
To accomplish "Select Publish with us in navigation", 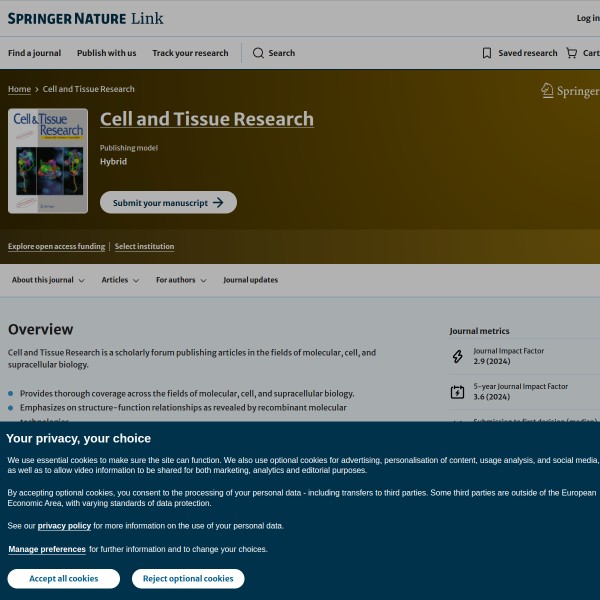I will tap(106, 53).
